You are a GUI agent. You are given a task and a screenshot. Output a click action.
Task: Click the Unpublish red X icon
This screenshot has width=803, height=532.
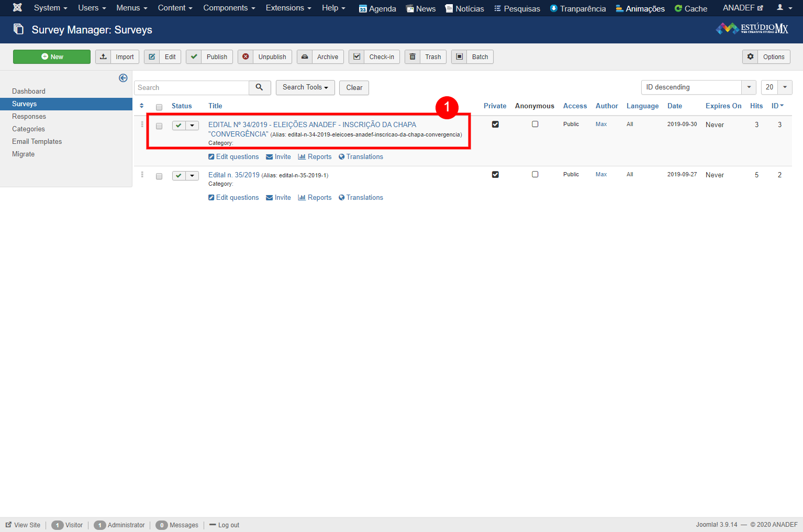click(x=246, y=56)
